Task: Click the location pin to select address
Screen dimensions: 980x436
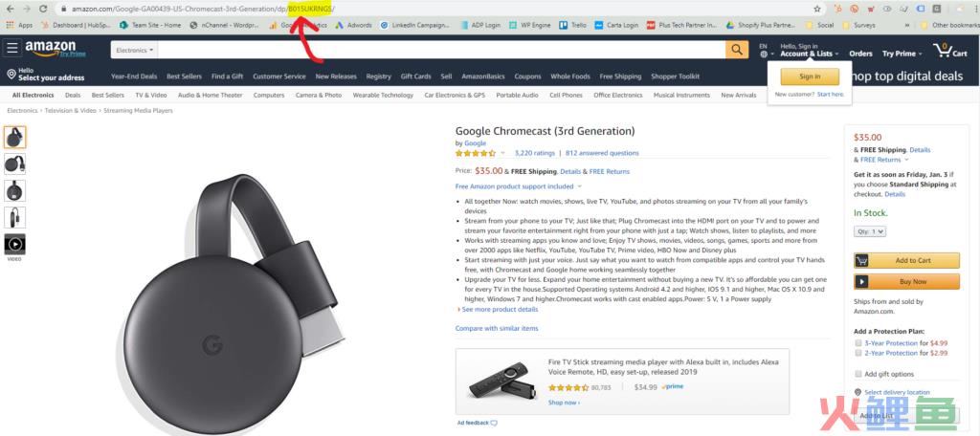Action: [11, 75]
